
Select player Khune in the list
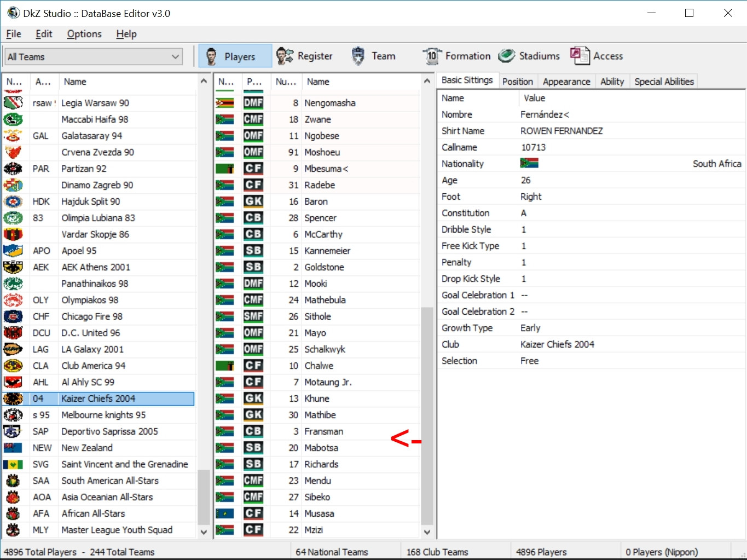pos(317,399)
